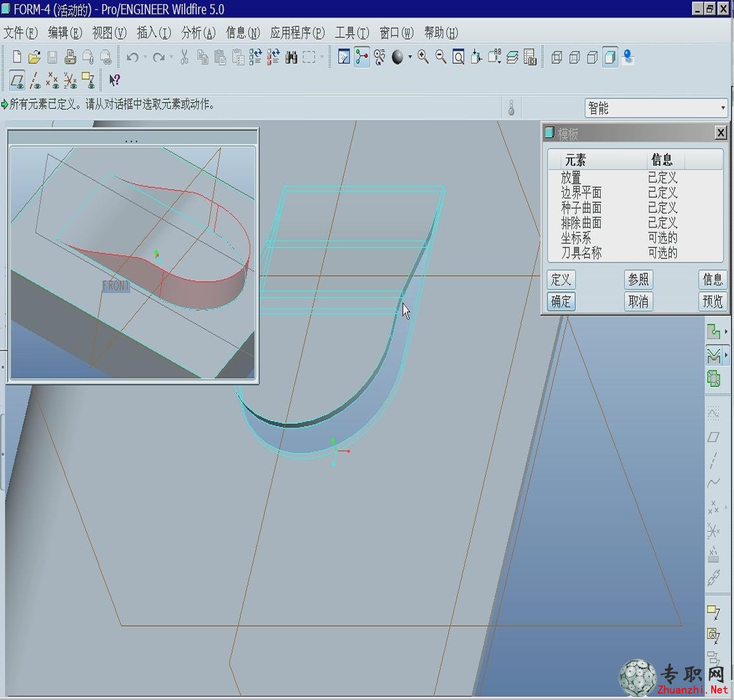Image resolution: width=734 pixels, height=700 pixels.
Task: Click the Paste Special icon
Action: click(x=238, y=57)
